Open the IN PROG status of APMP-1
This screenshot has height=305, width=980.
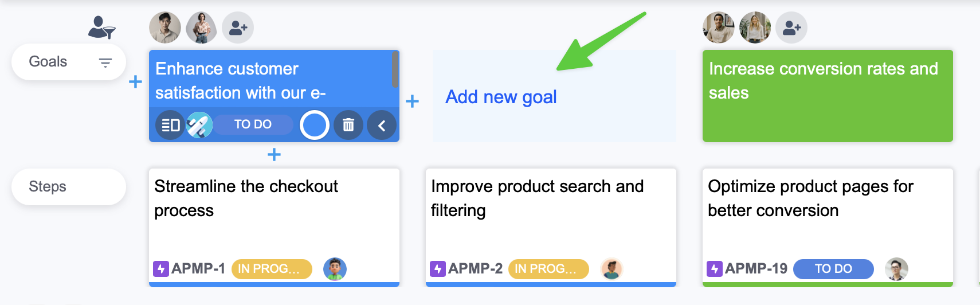[x=272, y=269]
